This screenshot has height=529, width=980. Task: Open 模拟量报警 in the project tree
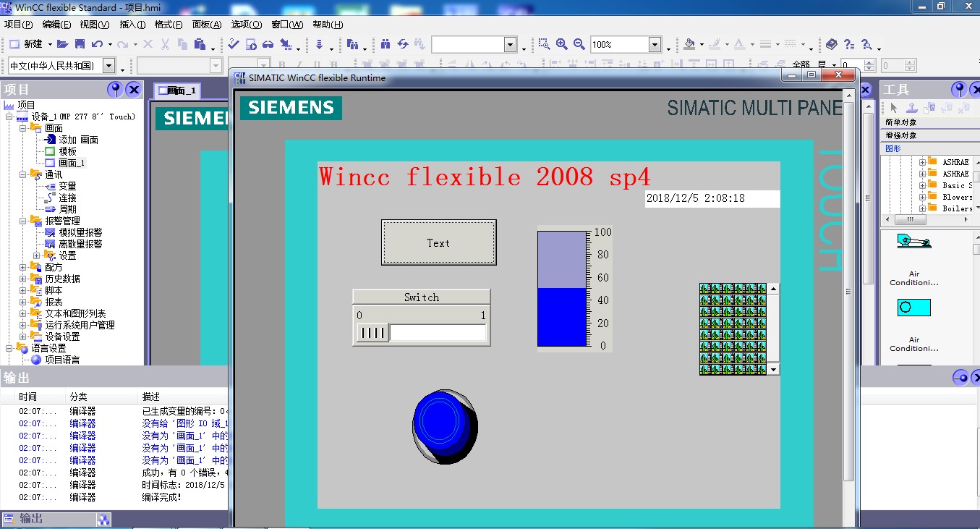pyautogui.click(x=80, y=232)
